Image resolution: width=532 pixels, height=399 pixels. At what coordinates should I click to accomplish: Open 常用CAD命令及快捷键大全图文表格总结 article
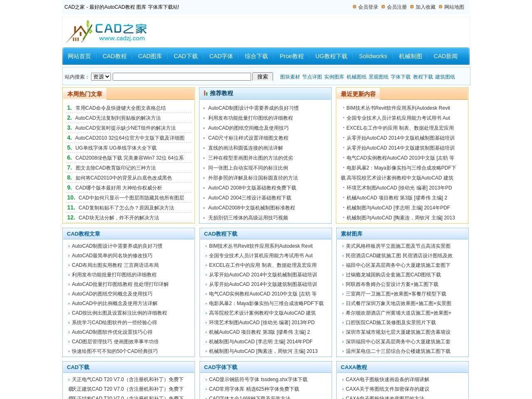(121, 108)
